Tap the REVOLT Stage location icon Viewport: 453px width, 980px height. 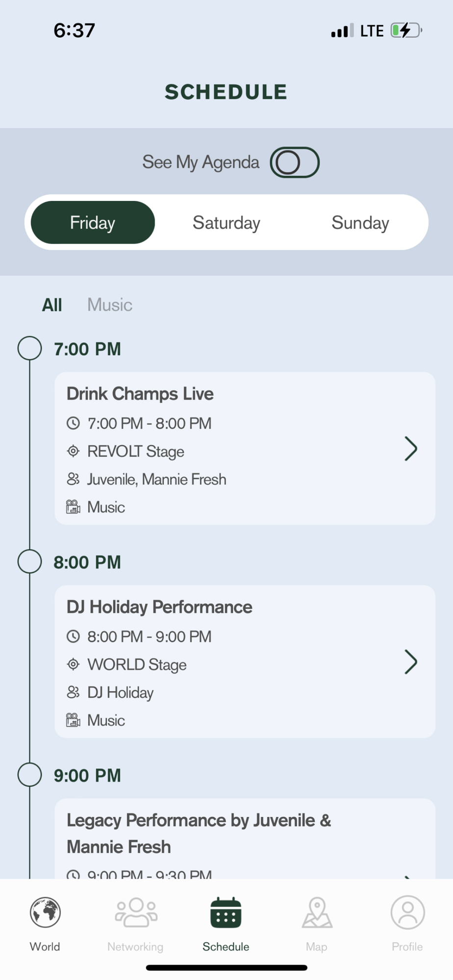coord(73,451)
